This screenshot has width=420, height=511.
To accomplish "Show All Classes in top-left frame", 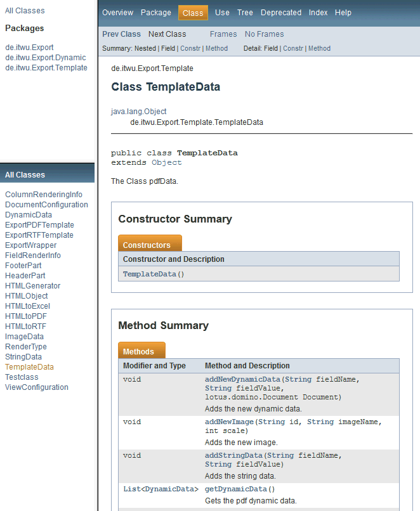I will tap(25, 11).
